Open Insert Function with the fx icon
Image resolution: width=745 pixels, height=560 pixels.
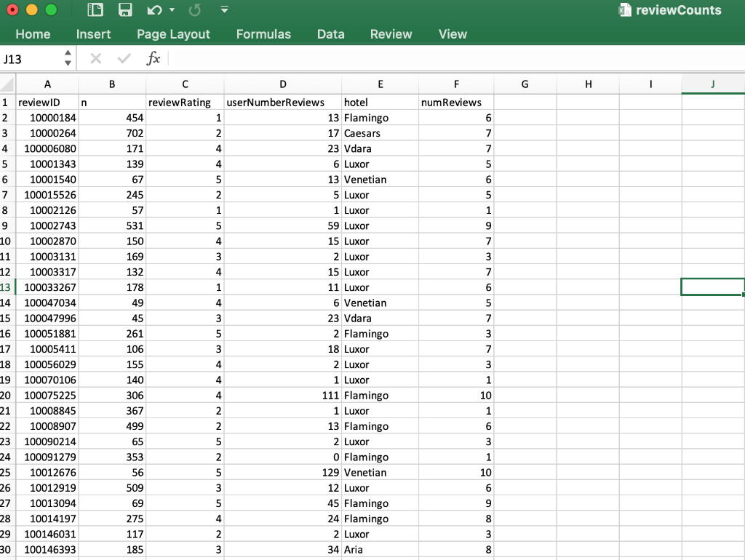pos(153,58)
